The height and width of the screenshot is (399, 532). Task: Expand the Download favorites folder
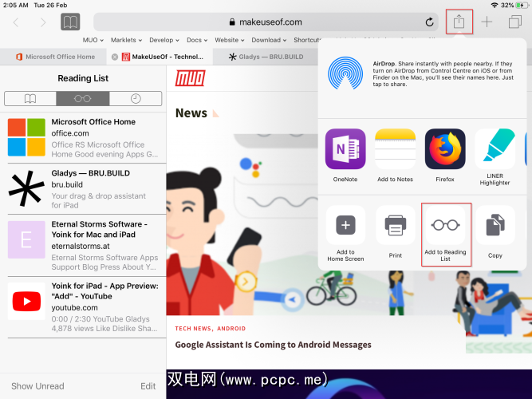click(269, 40)
